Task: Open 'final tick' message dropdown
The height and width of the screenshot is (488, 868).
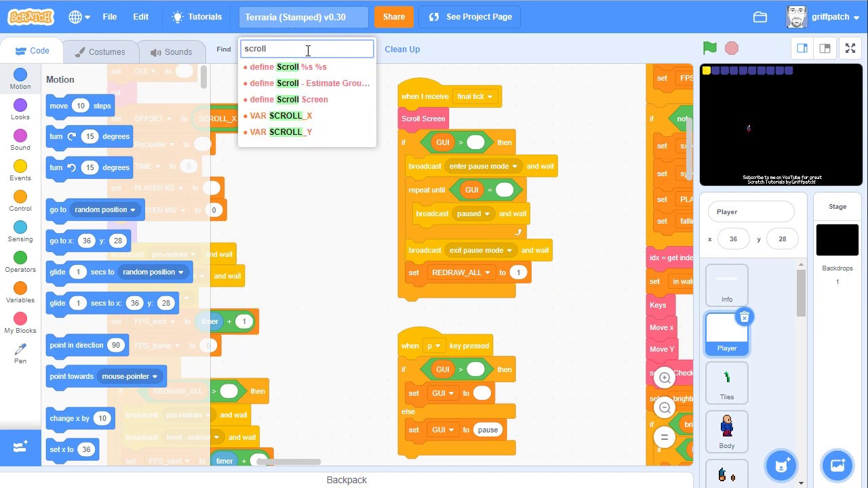Action: 475,96
